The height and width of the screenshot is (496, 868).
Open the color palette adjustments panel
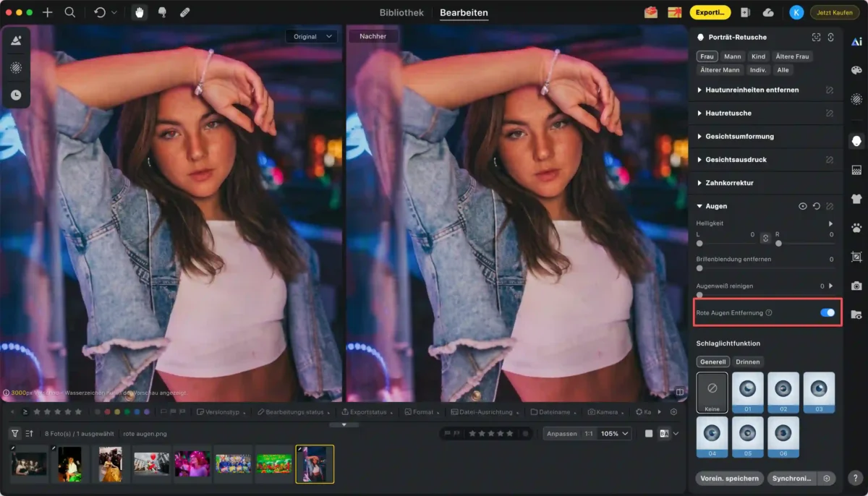tap(856, 70)
